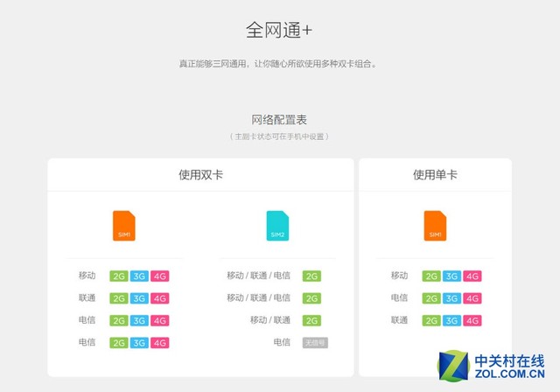
Task: Click the 4G badge in dual-card 移动 row
Action: (160, 276)
